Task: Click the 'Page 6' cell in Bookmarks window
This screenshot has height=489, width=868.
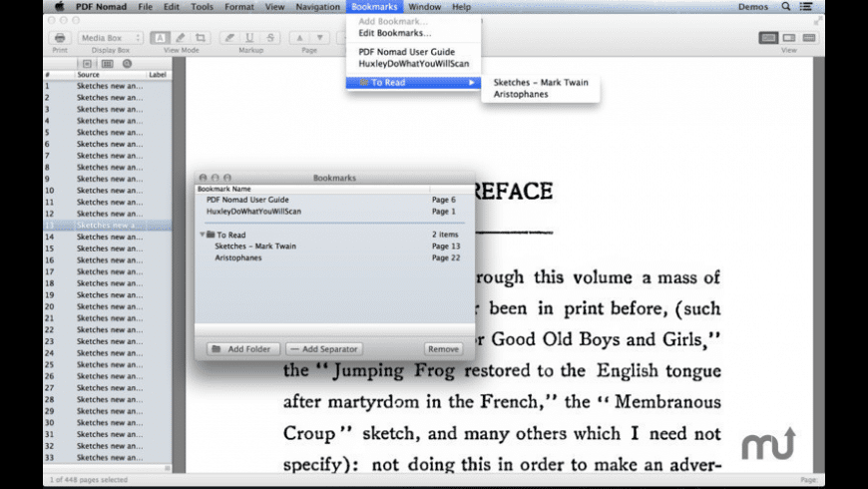Action: [443, 200]
